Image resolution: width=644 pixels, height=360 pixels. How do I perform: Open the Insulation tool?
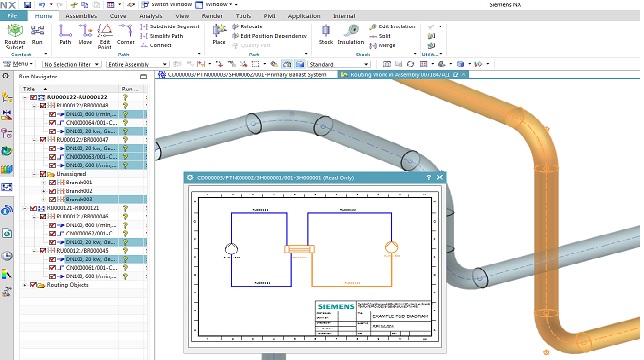351,31
